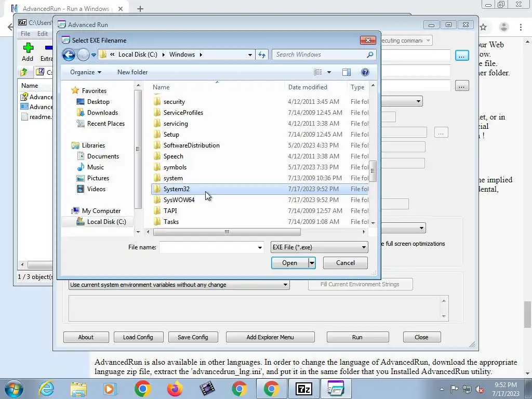The image size is (532, 399).
Task: Select Libraries in the navigation pane
Action: coord(94,145)
